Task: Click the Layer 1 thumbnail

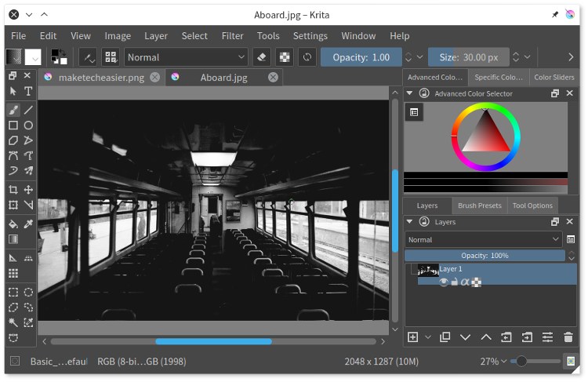Action: tap(428, 270)
